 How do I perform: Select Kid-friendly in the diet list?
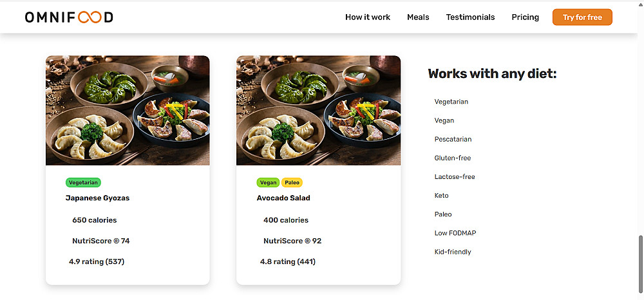click(x=453, y=252)
